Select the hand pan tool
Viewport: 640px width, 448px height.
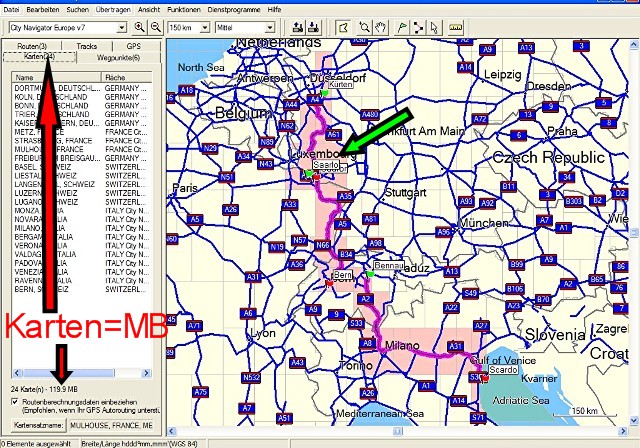click(380, 27)
